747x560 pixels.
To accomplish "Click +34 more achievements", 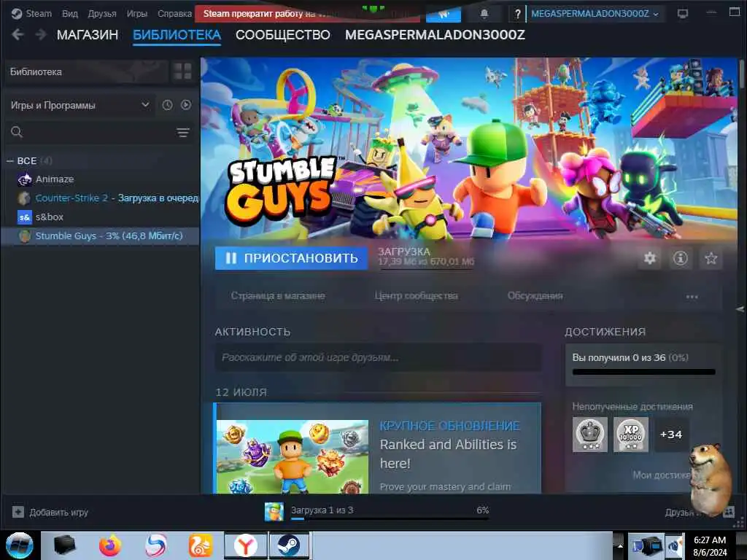I will 671,435.
